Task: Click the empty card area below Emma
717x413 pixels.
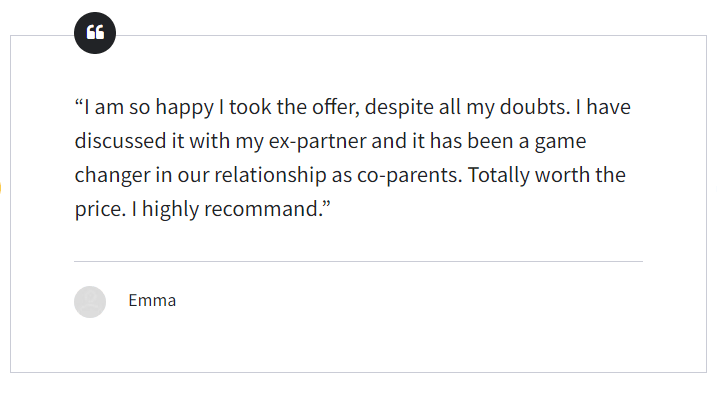Action: point(358,345)
